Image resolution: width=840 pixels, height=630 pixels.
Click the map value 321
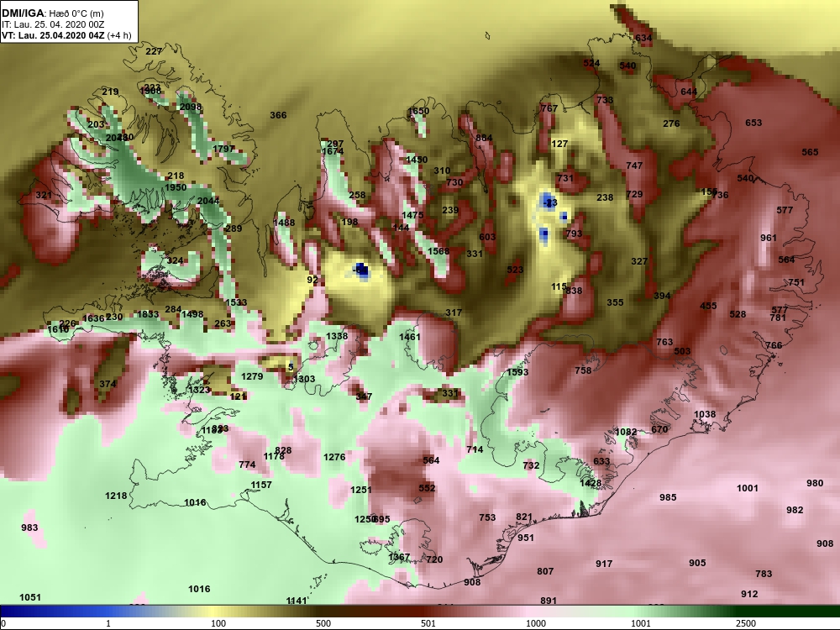pyautogui.click(x=44, y=195)
